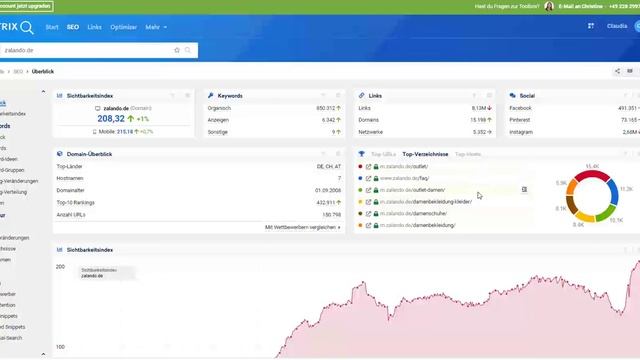The image size is (640, 360).
Task: Open external link icon for /damenbekleidung/ row
Action: 368,225
